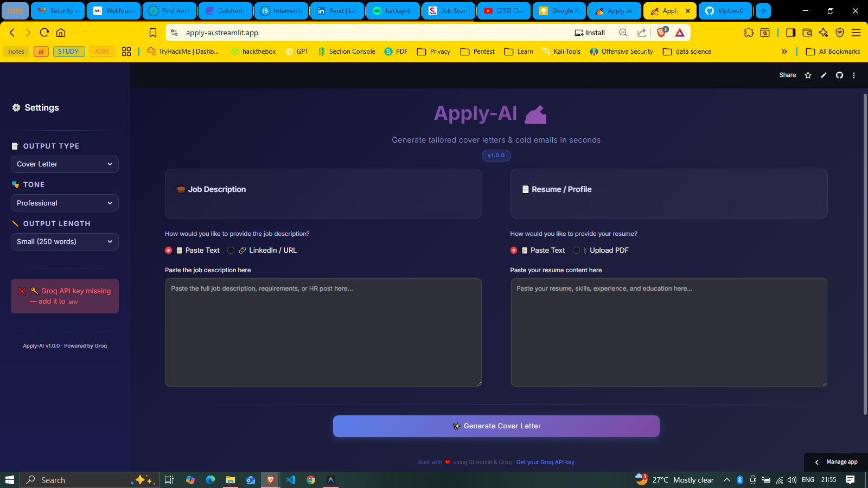Open the hackthebox bookmark
Viewport: 868px width, 488px height.
(x=253, y=52)
